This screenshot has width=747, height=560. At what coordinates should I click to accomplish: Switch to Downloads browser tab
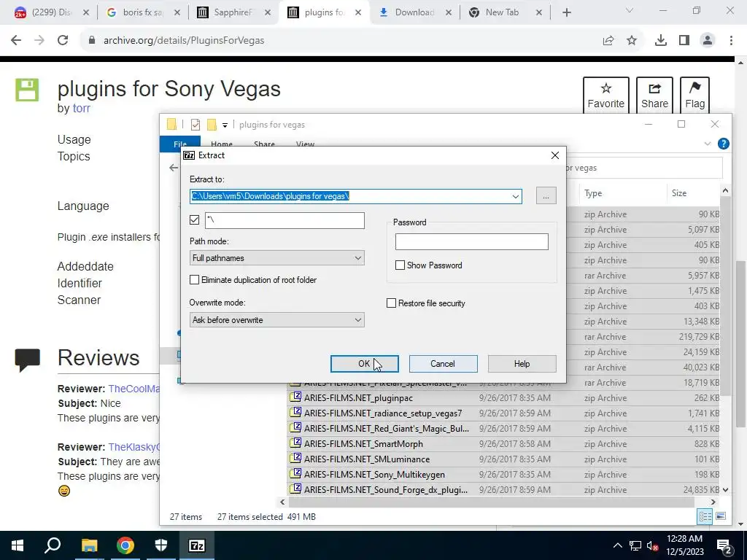[x=414, y=12]
